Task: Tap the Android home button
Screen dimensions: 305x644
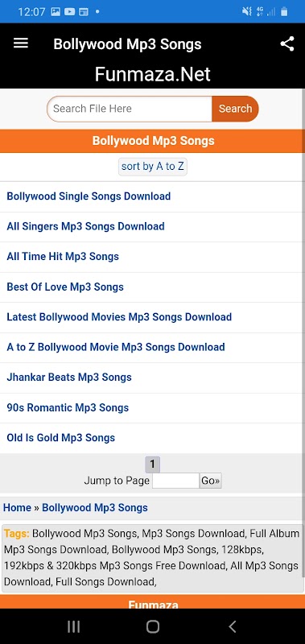Action: [x=153, y=626]
